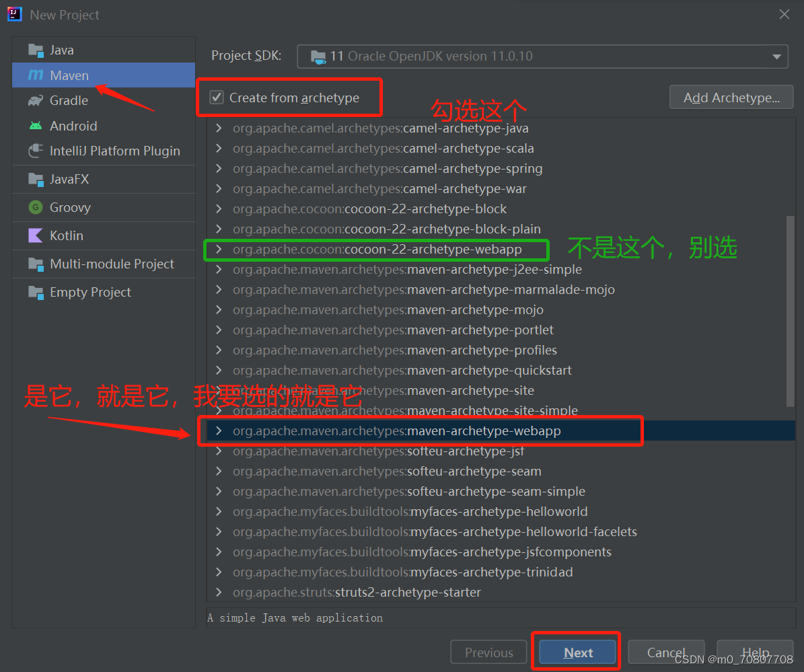
Task: Click the IntelliJ Platform Plugin icon
Action: tap(36, 151)
